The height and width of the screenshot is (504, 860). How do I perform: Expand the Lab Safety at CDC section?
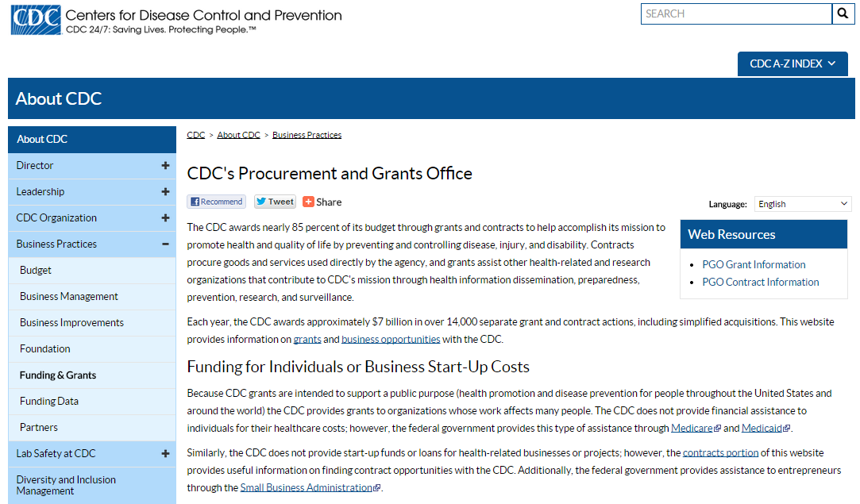(x=165, y=454)
